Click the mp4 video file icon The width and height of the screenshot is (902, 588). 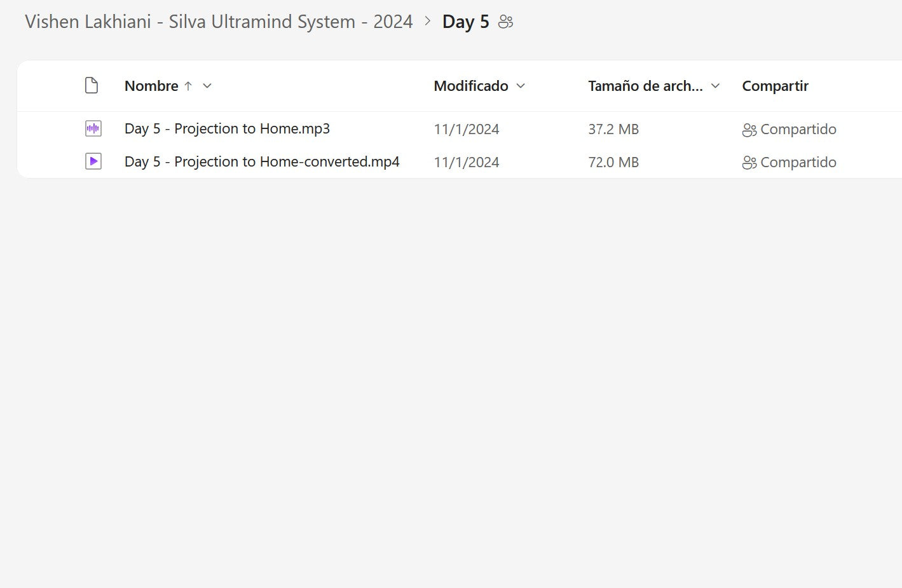tap(93, 161)
